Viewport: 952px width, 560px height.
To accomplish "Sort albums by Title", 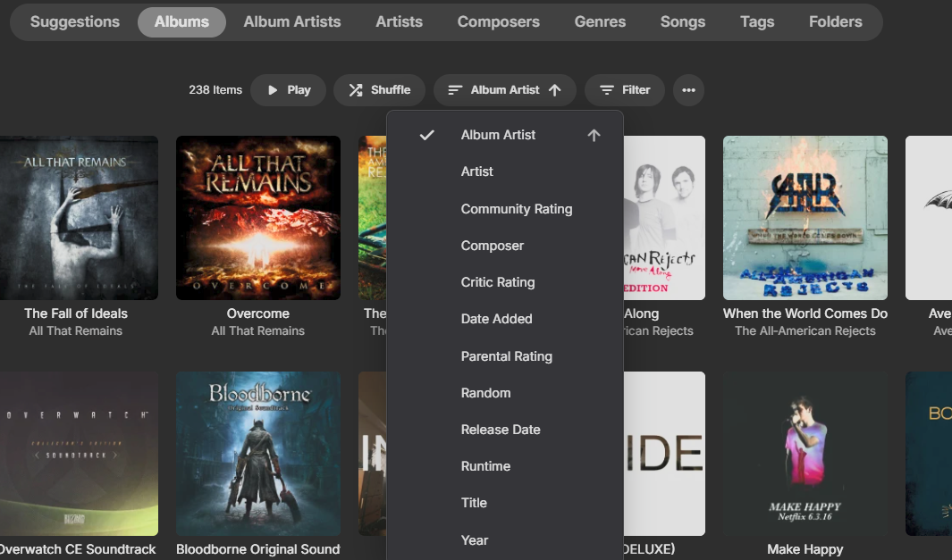I will [x=504, y=503].
